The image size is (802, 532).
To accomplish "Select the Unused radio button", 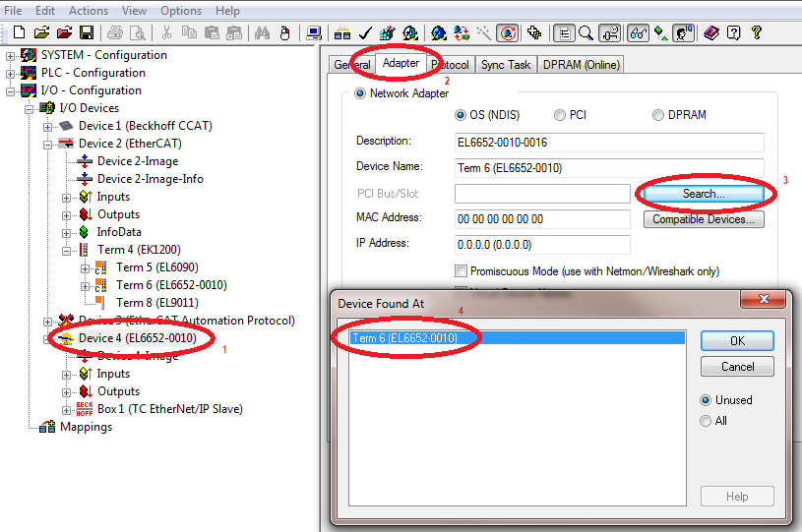I will click(x=706, y=400).
